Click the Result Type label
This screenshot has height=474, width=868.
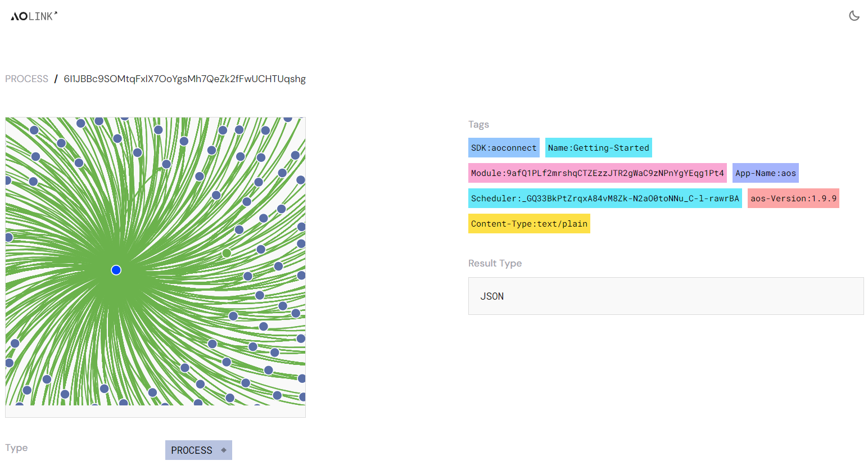coord(495,263)
